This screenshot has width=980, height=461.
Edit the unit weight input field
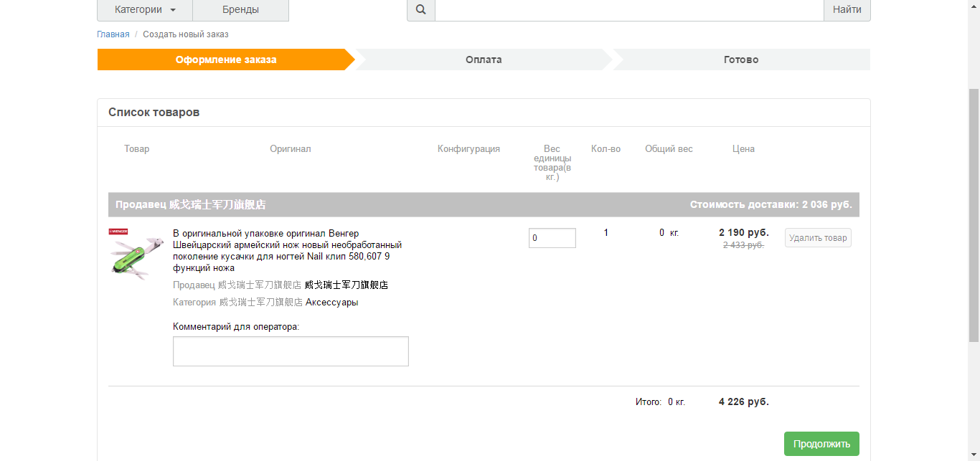coord(552,238)
